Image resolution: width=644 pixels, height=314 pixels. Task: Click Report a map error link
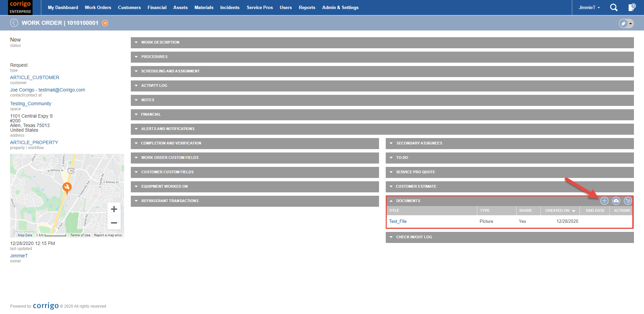pos(108,235)
